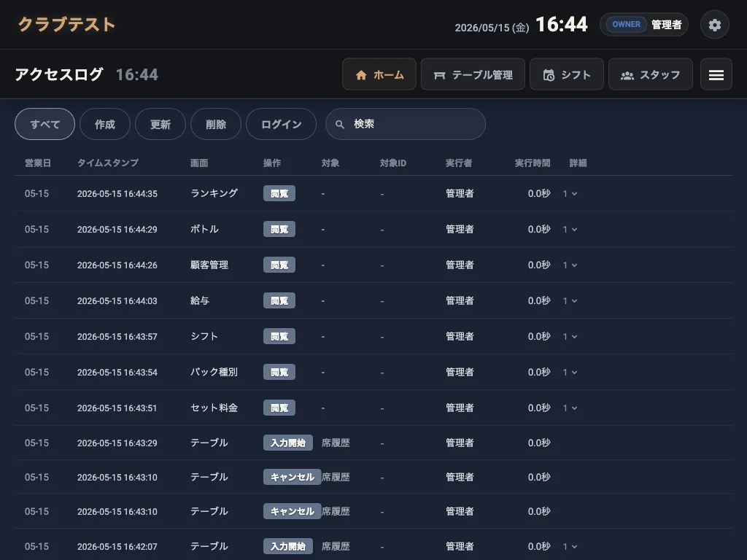Screen dimensions: 747x560
Task: Click アクセスログ page title
Action: pyautogui.click(x=59, y=74)
